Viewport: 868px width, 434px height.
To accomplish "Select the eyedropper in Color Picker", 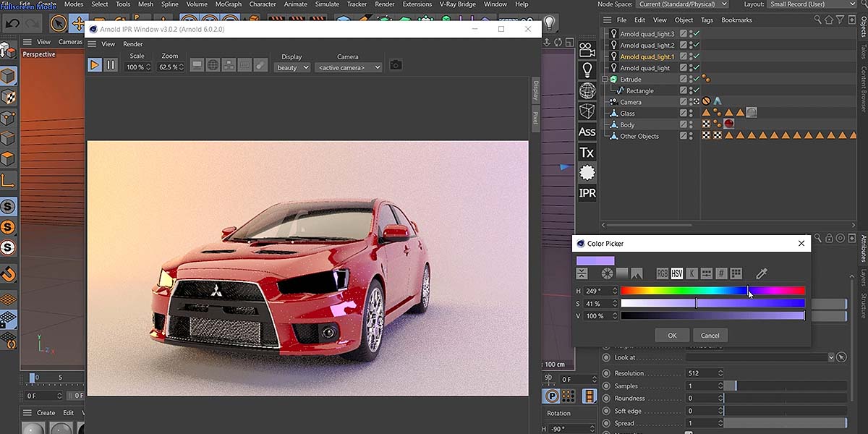I will [761, 273].
